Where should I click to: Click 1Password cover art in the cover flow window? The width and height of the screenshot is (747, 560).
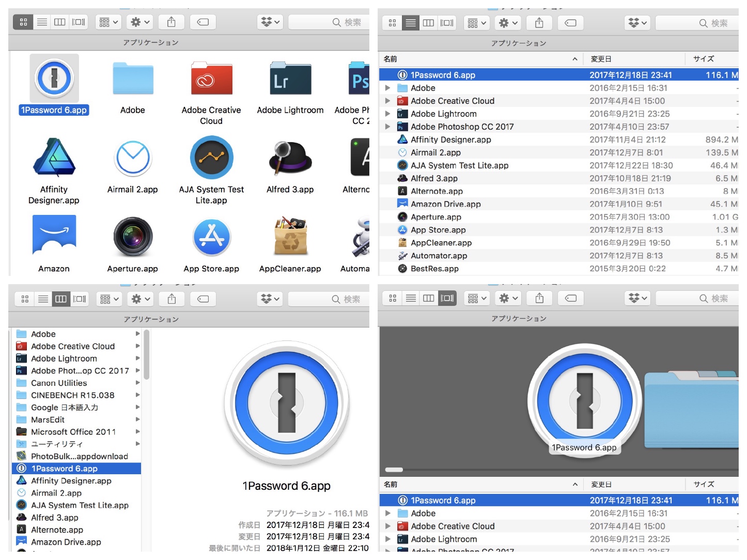[x=584, y=400]
